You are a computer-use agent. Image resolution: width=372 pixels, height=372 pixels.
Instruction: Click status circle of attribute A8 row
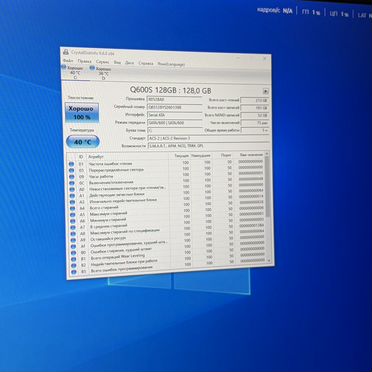click(73, 234)
